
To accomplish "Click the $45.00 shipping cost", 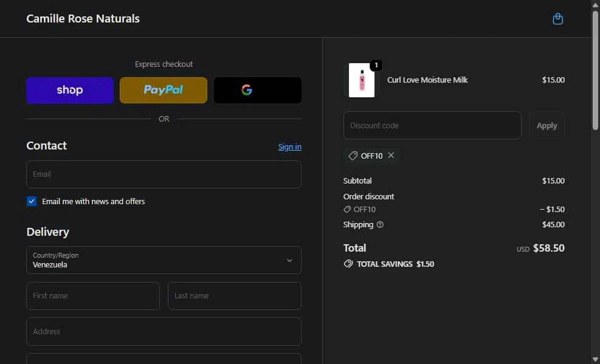I will click(553, 224).
